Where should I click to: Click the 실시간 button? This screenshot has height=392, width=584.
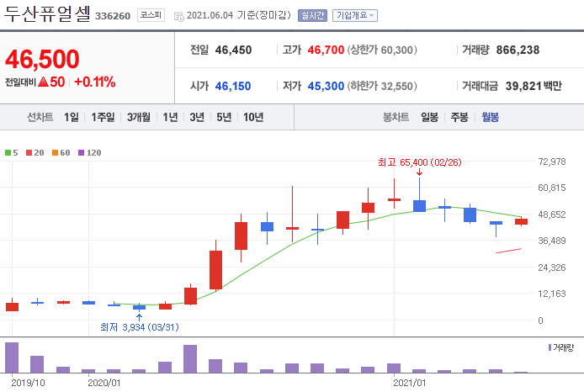click(312, 16)
